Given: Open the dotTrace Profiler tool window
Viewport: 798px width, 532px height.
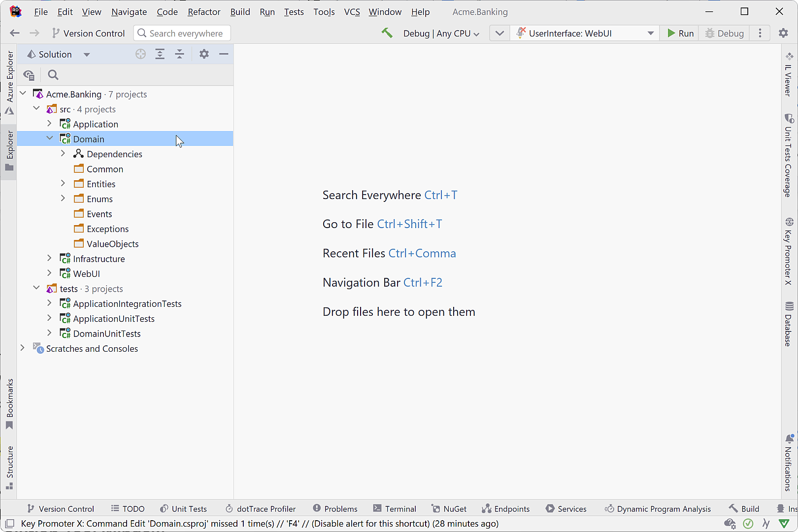Looking at the screenshot, I should pos(260,509).
